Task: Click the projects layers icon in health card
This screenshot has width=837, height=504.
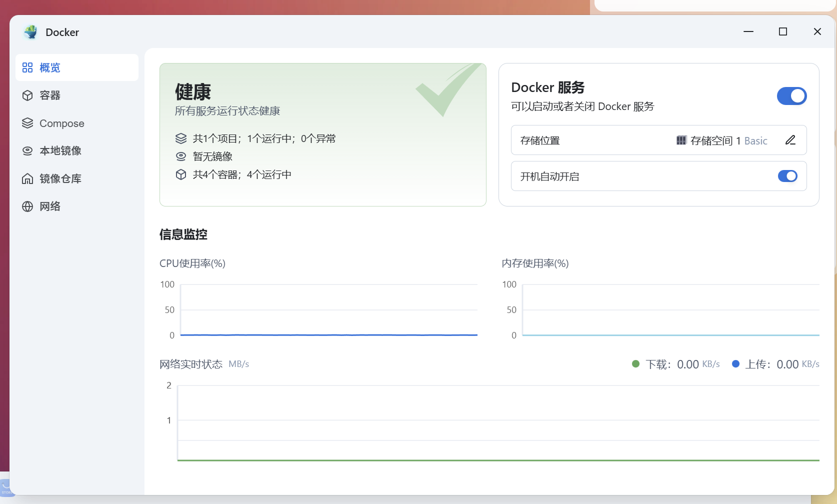Action: 181,138
